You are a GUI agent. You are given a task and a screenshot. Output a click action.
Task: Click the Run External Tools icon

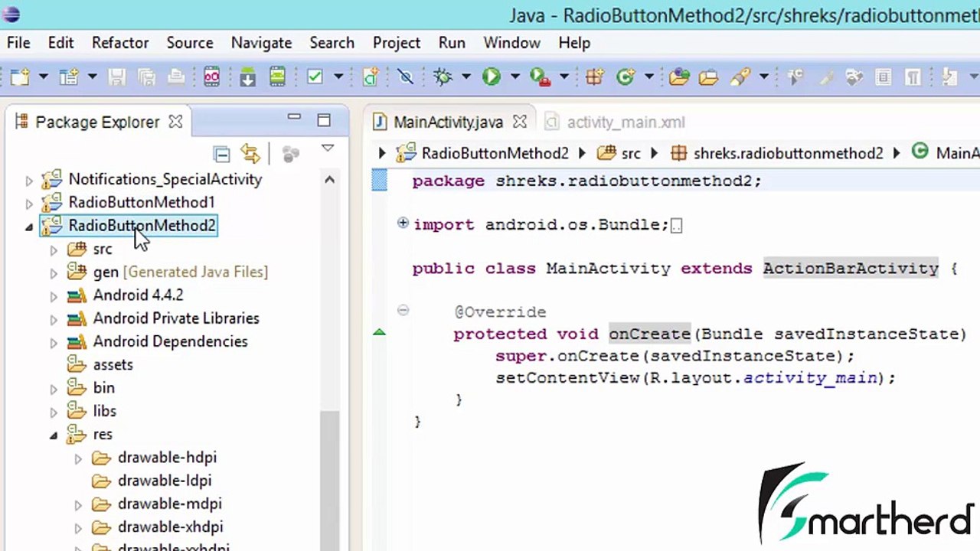(541, 77)
